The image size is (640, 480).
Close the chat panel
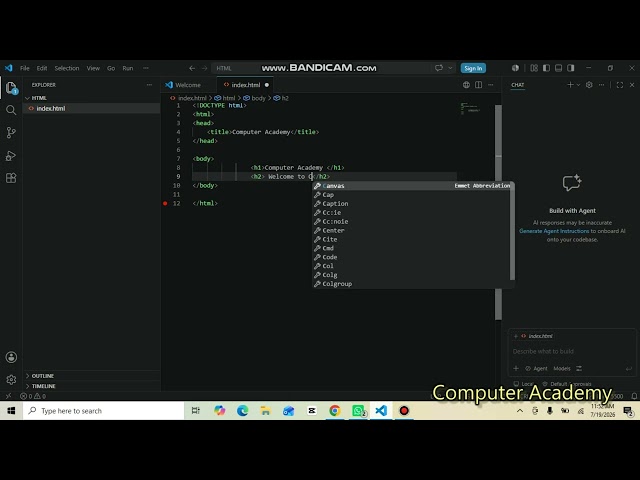pyautogui.click(x=632, y=85)
